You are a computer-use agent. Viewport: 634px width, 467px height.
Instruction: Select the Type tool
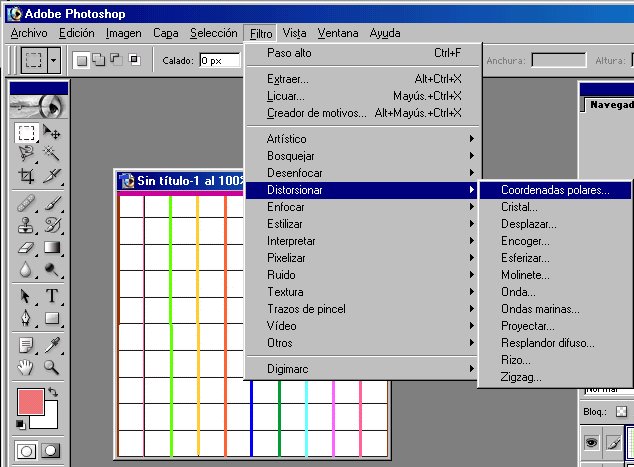point(52,296)
